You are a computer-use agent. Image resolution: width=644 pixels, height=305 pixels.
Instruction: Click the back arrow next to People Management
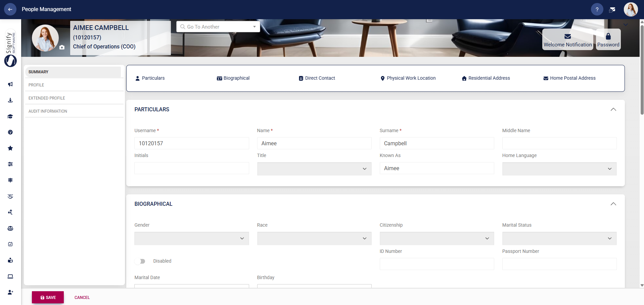tap(10, 9)
